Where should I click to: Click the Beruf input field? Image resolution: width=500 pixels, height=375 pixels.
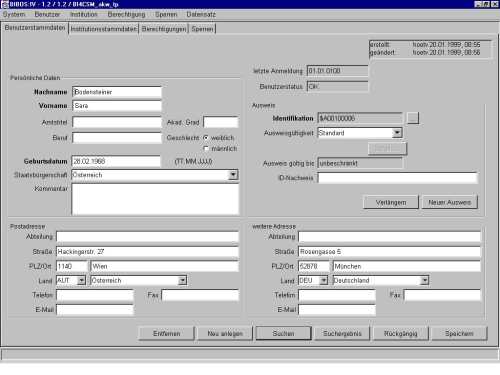[117, 138]
